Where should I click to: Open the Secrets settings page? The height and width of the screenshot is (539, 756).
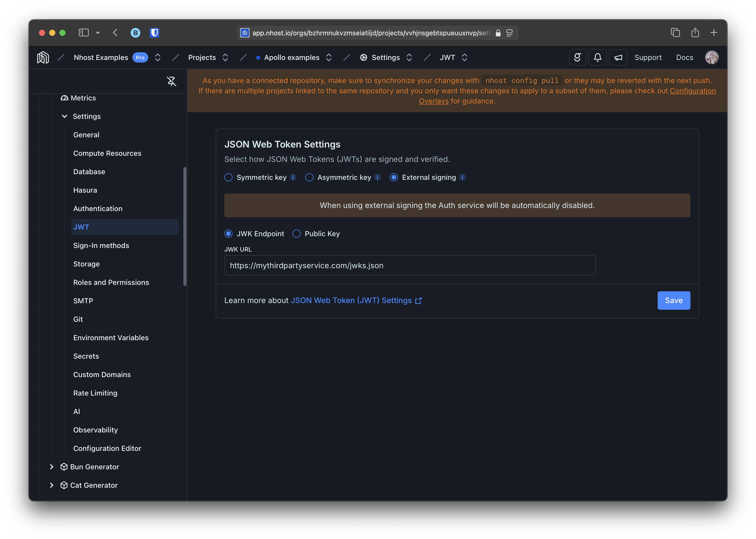tap(86, 356)
